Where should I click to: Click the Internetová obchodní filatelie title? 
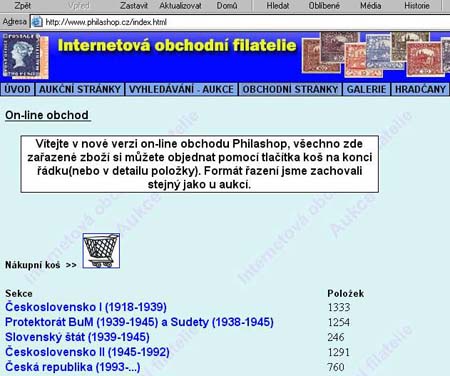point(177,45)
